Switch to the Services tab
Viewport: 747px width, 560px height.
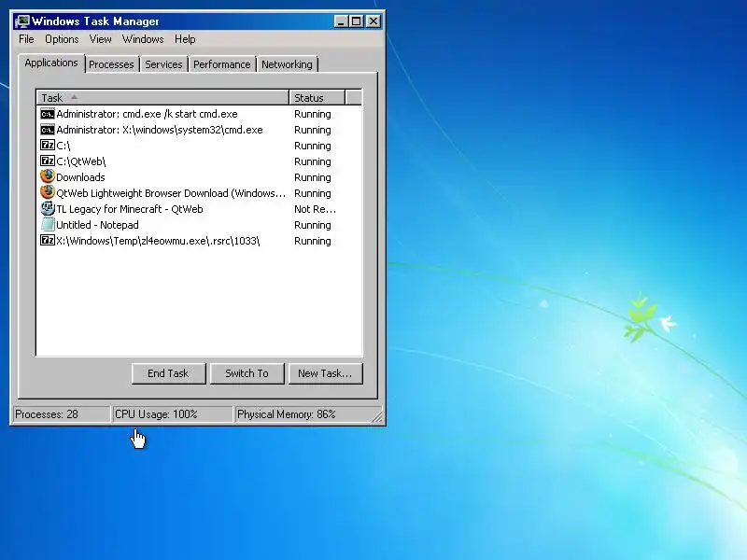(x=163, y=64)
